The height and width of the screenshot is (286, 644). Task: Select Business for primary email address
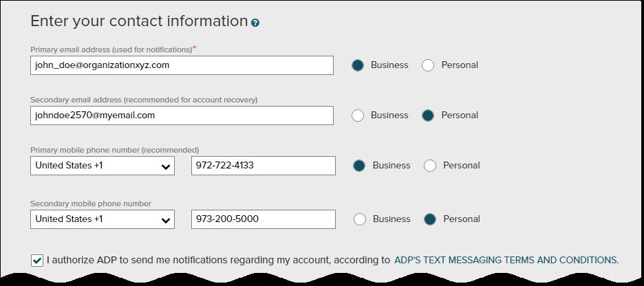coord(358,65)
